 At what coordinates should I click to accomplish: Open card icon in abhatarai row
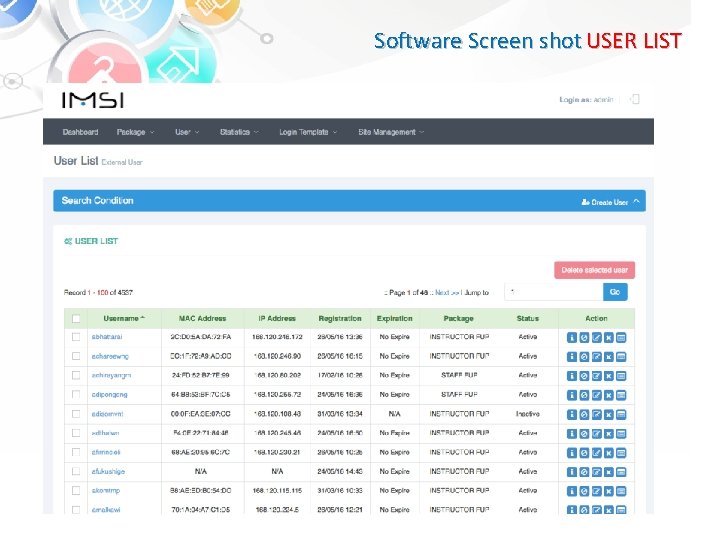tap(621, 338)
